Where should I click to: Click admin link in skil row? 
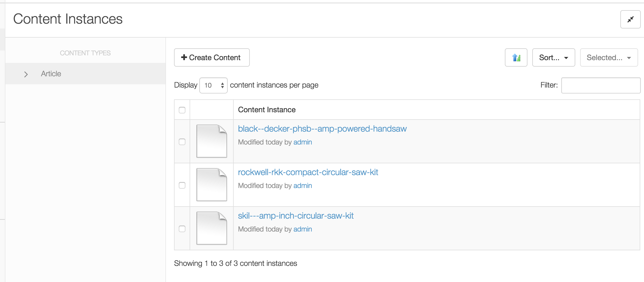(x=302, y=229)
